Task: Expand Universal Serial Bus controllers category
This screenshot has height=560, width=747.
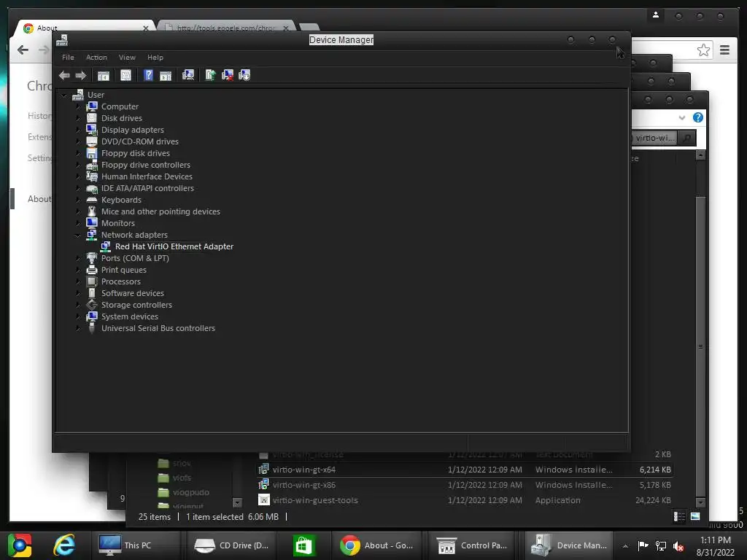Action: (78, 328)
